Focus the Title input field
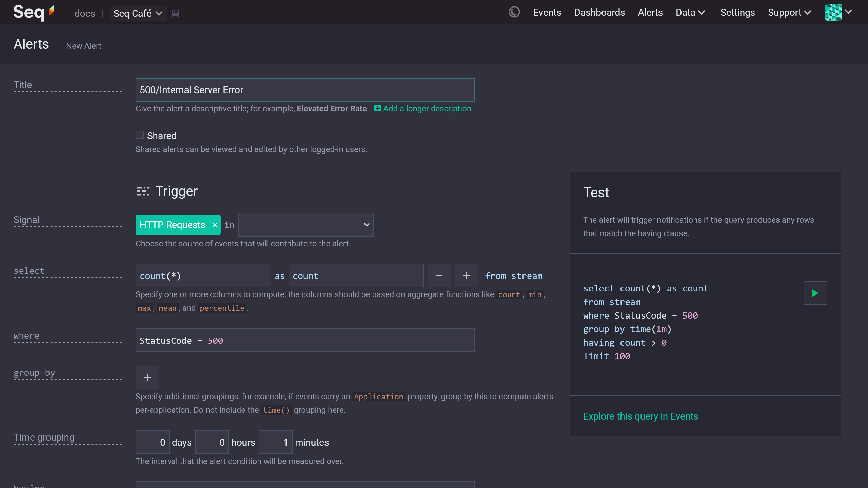 (x=305, y=90)
